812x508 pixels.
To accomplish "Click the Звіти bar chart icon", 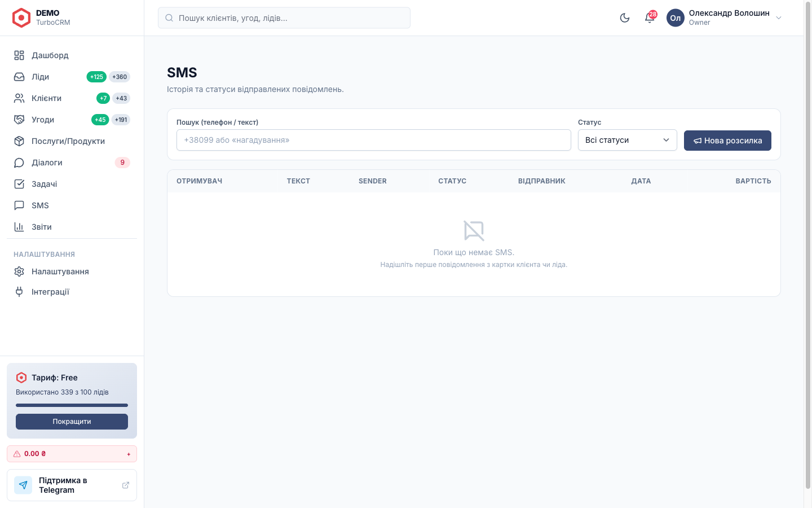I will pos(19,227).
